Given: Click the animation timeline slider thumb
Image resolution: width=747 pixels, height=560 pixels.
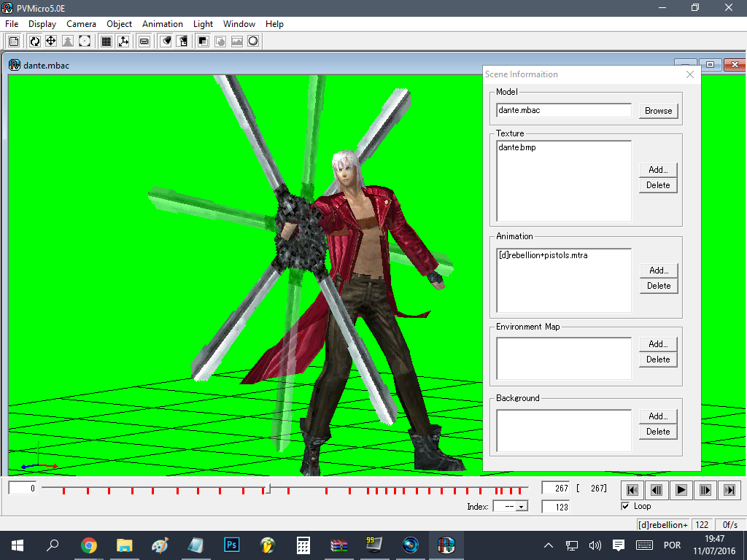Looking at the screenshot, I should point(268,489).
